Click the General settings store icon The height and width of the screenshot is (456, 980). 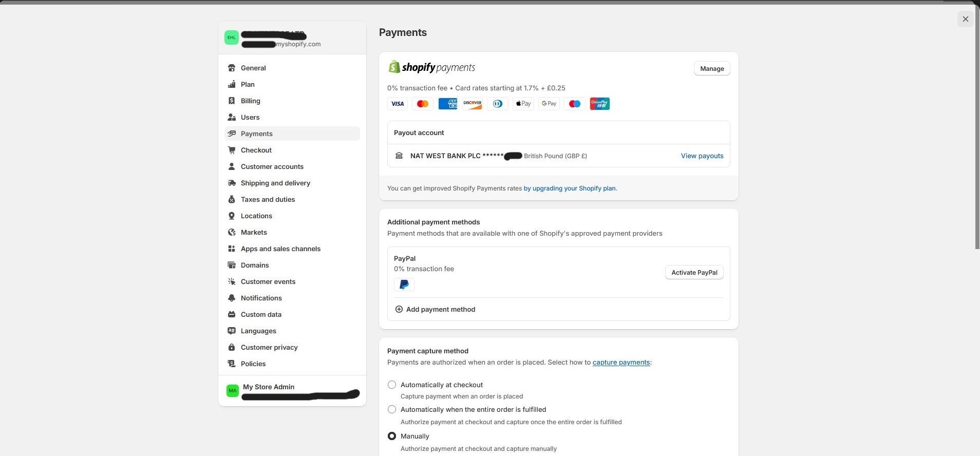point(232,68)
